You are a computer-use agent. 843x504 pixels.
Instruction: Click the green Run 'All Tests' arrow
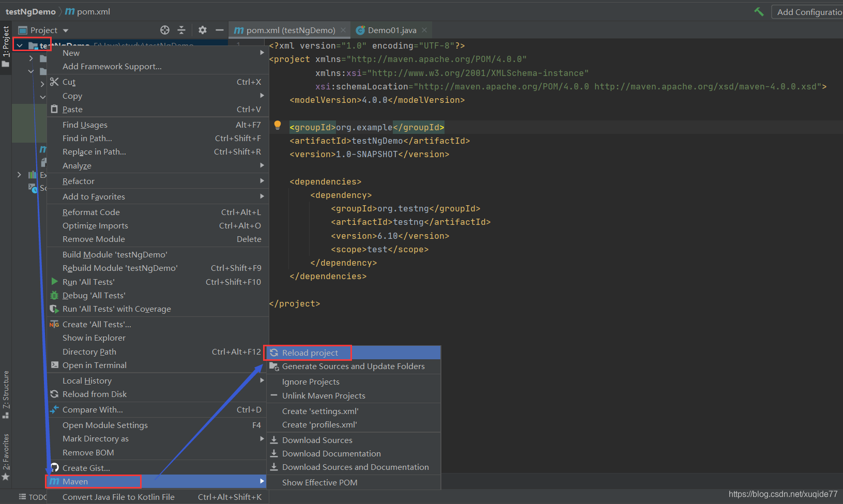point(54,282)
